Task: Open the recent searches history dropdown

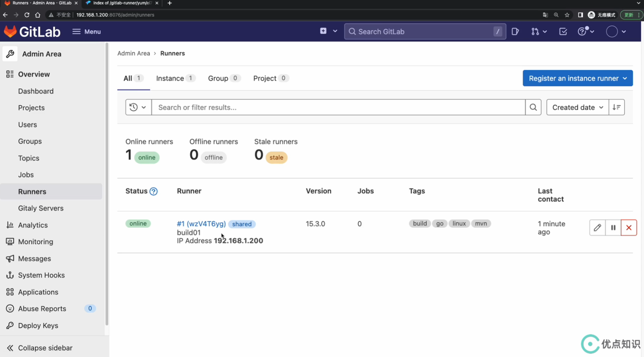Action: (x=138, y=107)
